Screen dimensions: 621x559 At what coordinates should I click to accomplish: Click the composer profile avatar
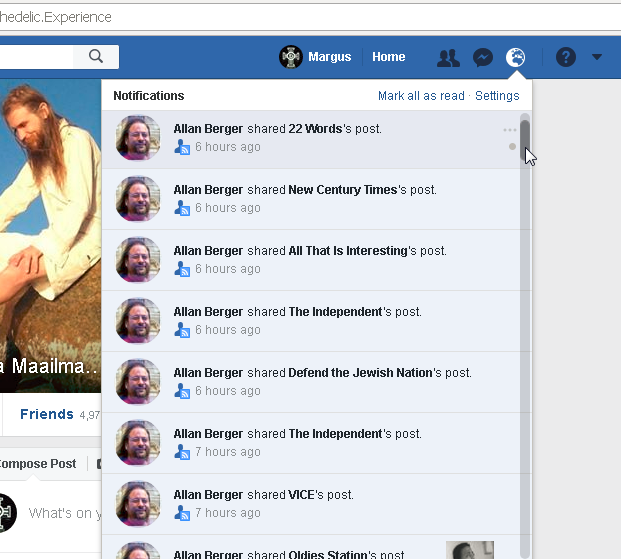pos(7,513)
